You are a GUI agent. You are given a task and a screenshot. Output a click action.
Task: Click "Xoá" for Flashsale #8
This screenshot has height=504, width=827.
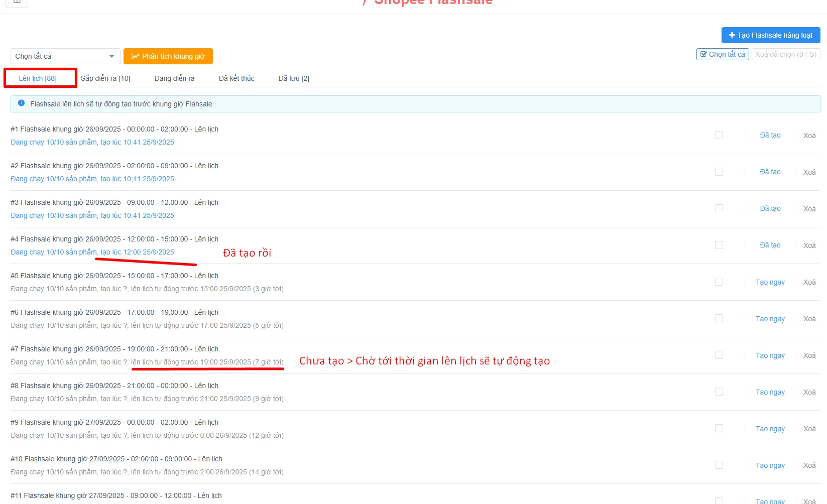tap(809, 392)
